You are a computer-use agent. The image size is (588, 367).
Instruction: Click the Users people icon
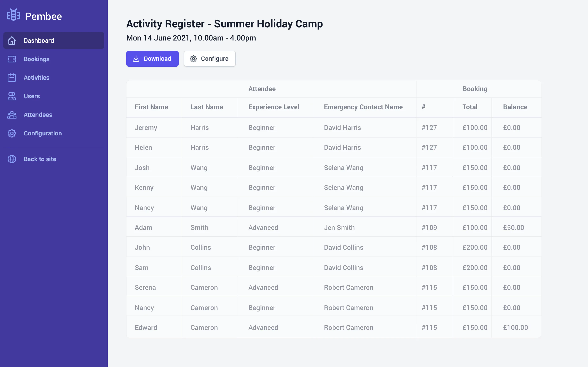pos(12,96)
